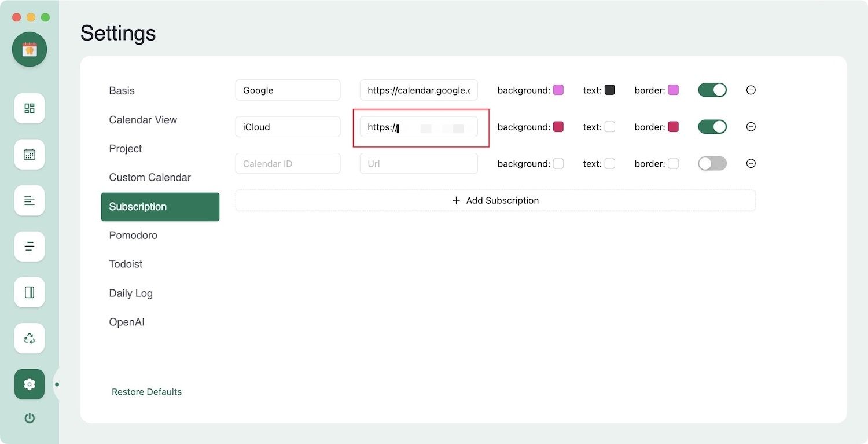The width and height of the screenshot is (868, 444).
Task: Open the Calendar View settings tab
Action: click(143, 120)
